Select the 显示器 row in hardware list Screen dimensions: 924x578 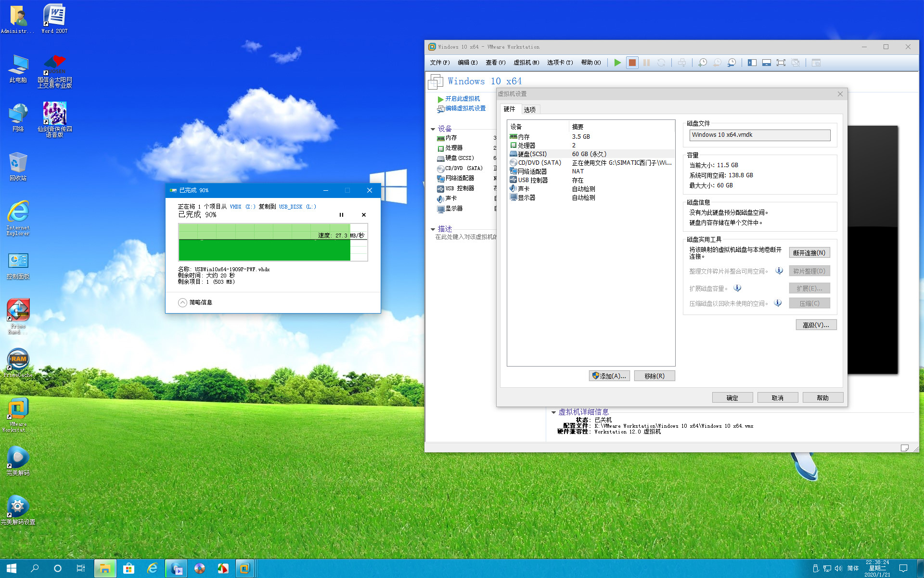pos(591,197)
